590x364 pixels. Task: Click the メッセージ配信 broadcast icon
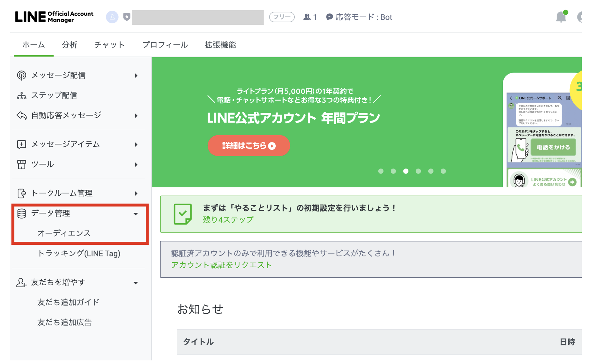(x=22, y=75)
